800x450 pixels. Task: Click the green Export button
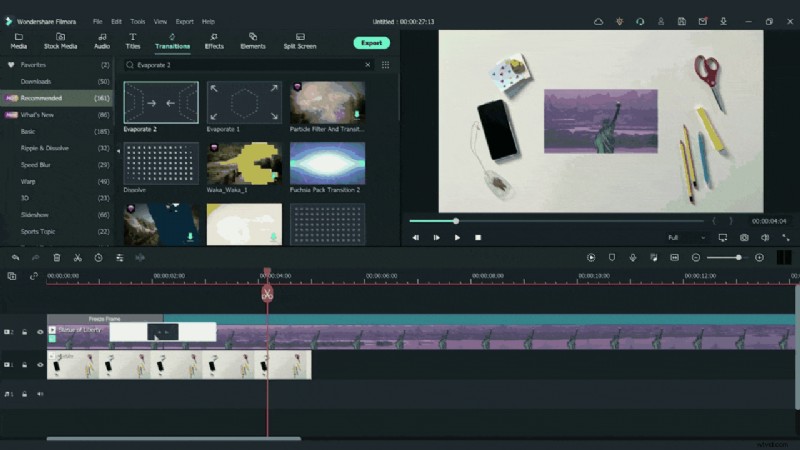point(371,43)
